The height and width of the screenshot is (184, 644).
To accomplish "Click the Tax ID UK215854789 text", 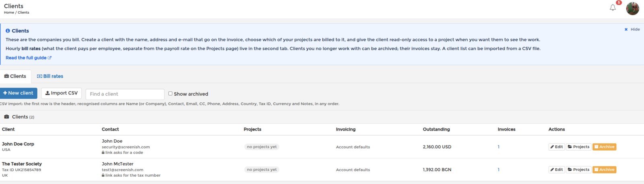I will click(x=21, y=170).
